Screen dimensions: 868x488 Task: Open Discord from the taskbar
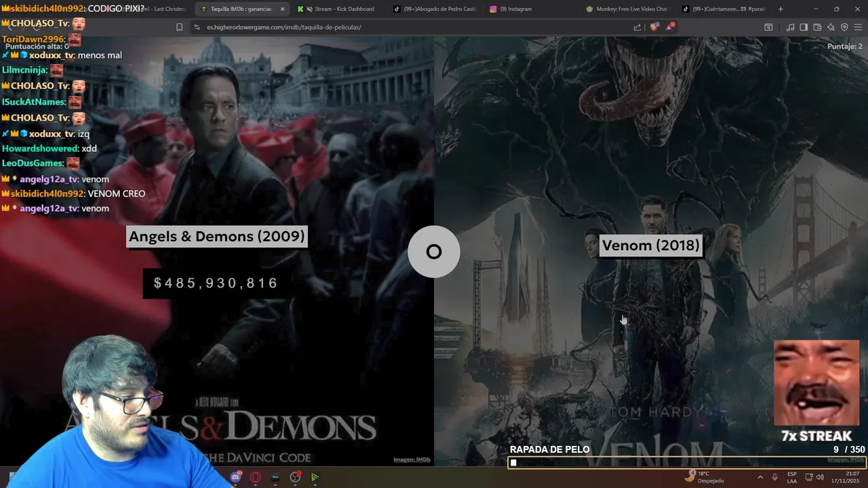[x=235, y=477]
